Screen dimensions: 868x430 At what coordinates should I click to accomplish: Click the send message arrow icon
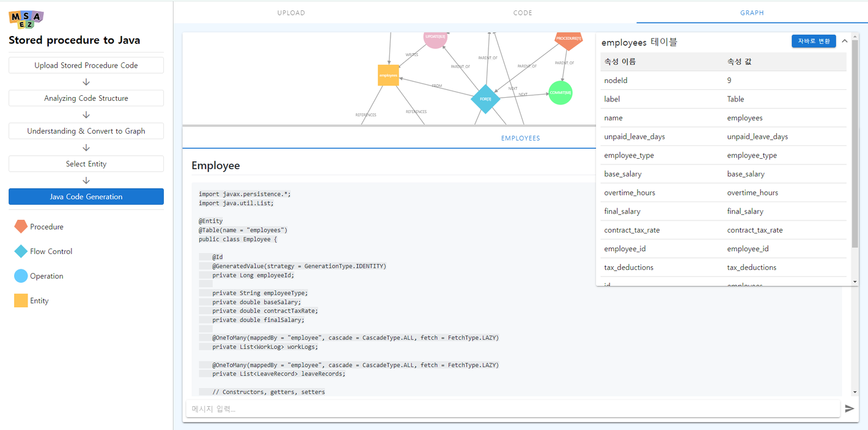[x=849, y=409]
